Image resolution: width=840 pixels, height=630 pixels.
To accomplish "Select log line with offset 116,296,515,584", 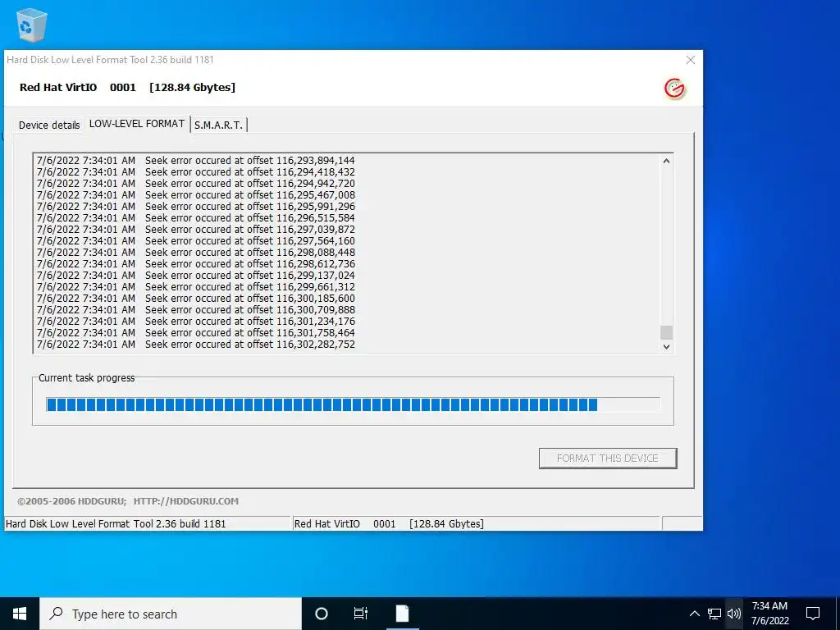I will pos(195,218).
